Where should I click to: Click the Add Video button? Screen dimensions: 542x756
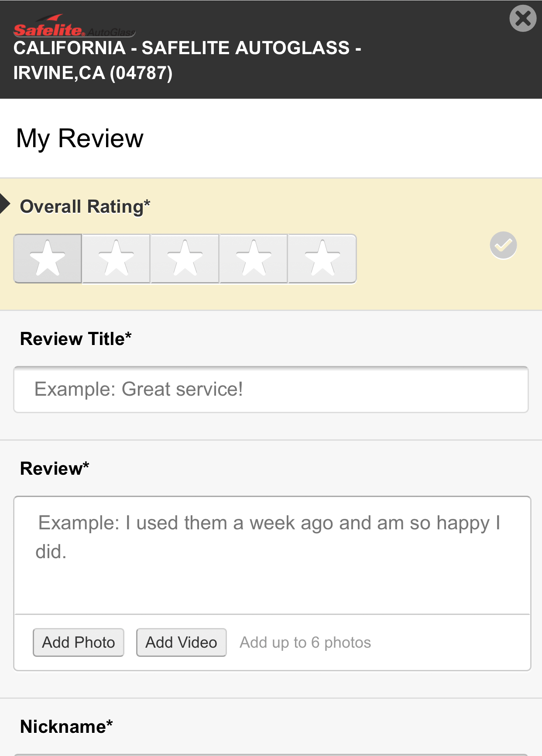182,642
